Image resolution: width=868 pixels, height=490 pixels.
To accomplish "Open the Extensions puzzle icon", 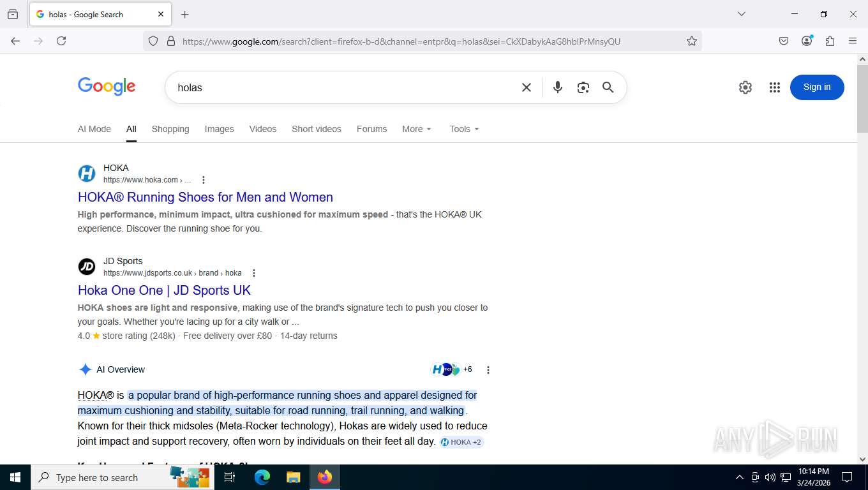I will click(x=830, y=41).
